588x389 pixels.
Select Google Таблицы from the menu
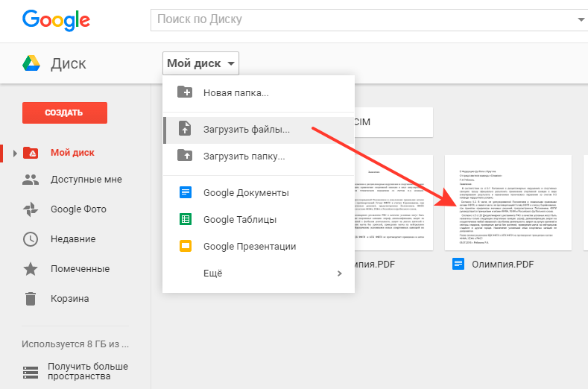click(x=259, y=219)
